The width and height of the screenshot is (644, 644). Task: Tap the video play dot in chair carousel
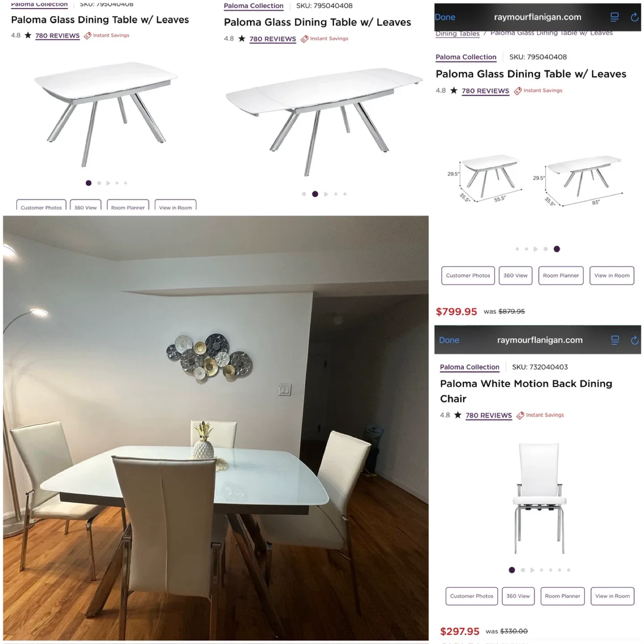[532, 570]
